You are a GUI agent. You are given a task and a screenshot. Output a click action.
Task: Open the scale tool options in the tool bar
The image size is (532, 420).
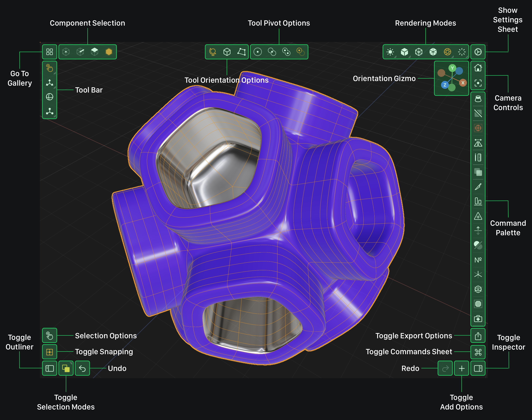49,111
